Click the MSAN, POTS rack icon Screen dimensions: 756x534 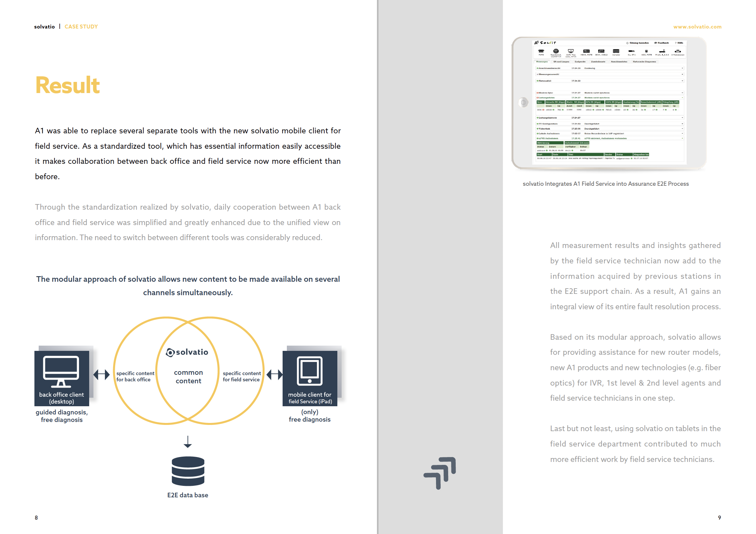pyautogui.click(x=586, y=51)
